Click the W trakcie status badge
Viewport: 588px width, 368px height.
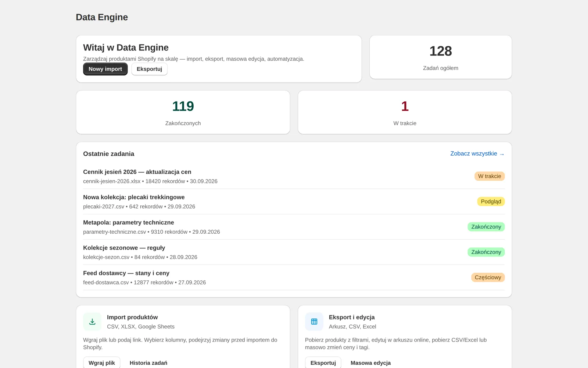pos(490,176)
